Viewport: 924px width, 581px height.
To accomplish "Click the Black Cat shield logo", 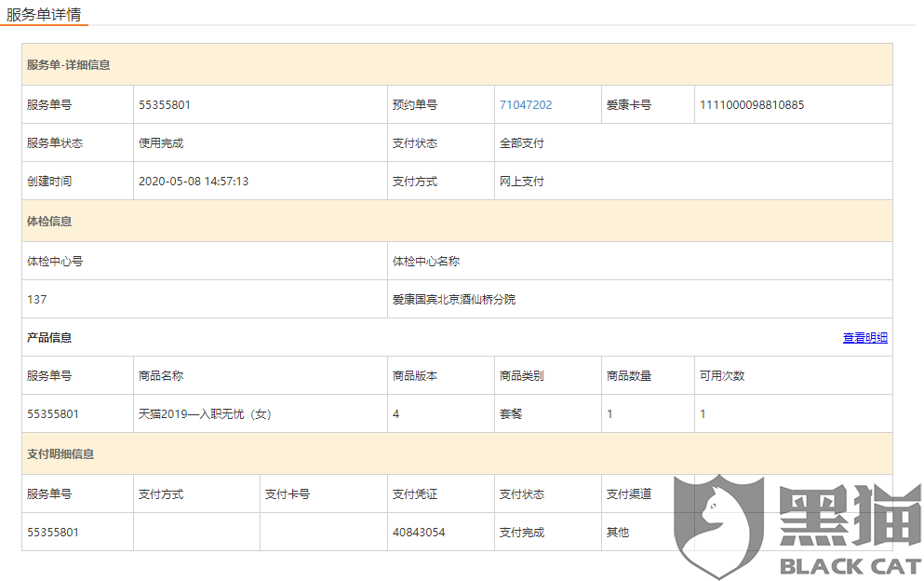I will pyautogui.click(x=719, y=527).
